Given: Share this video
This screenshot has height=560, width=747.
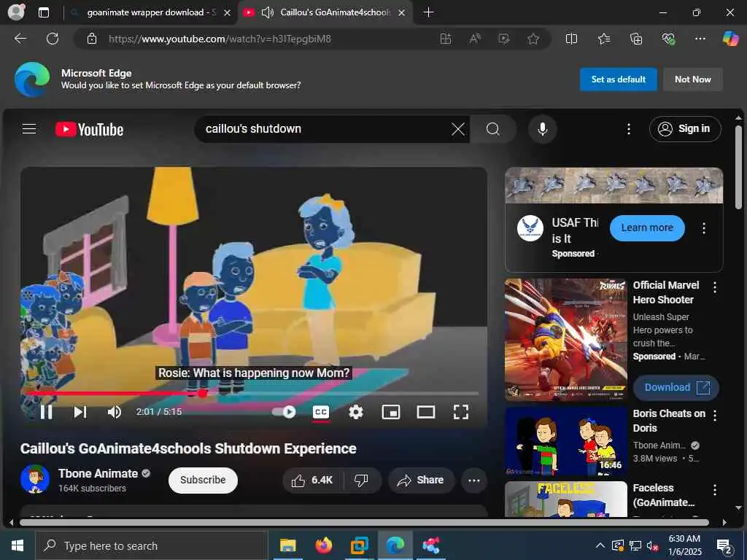Looking at the screenshot, I should pyautogui.click(x=421, y=480).
